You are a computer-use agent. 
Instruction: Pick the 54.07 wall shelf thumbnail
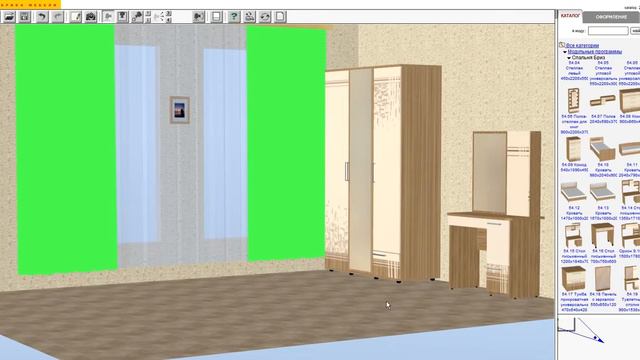[x=603, y=100]
